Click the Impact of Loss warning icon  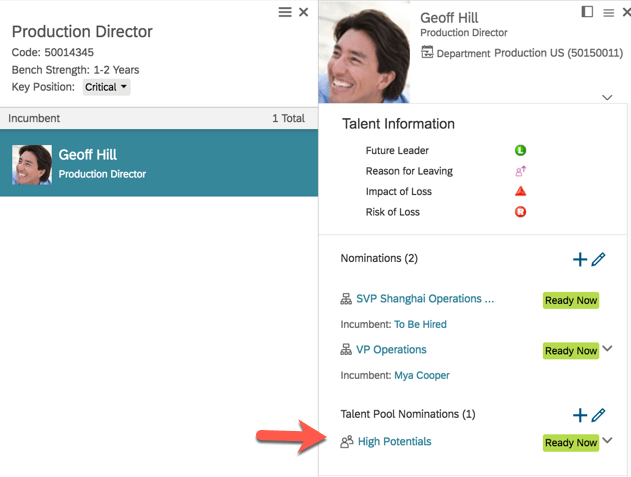[520, 192]
